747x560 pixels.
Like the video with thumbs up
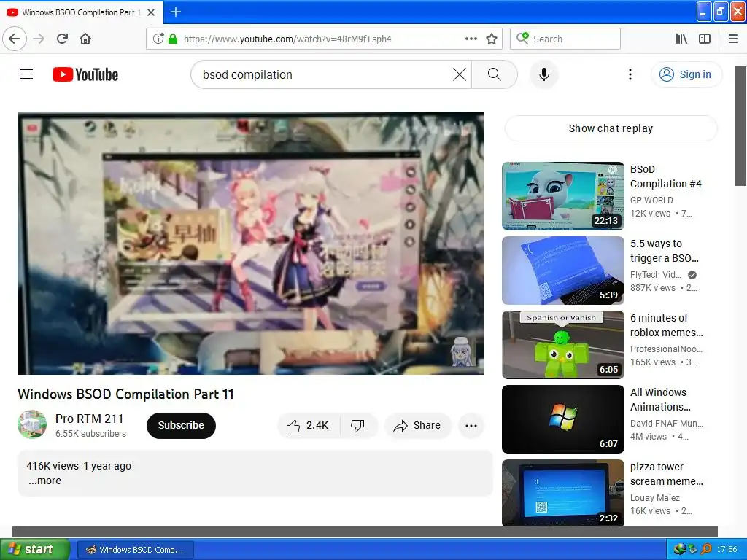309,425
